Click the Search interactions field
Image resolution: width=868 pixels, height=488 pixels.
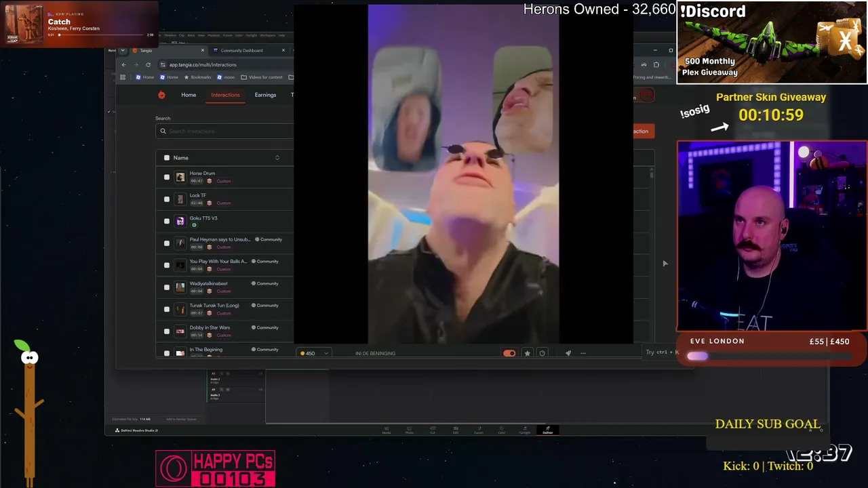click(225, 131)
